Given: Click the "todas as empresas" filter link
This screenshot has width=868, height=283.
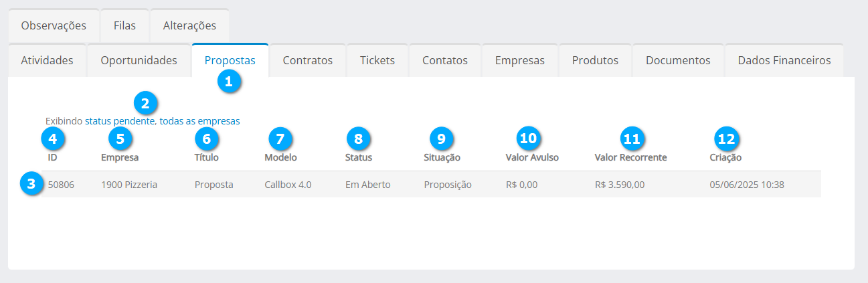Looking at the screenshot, I should coord(199,121).
